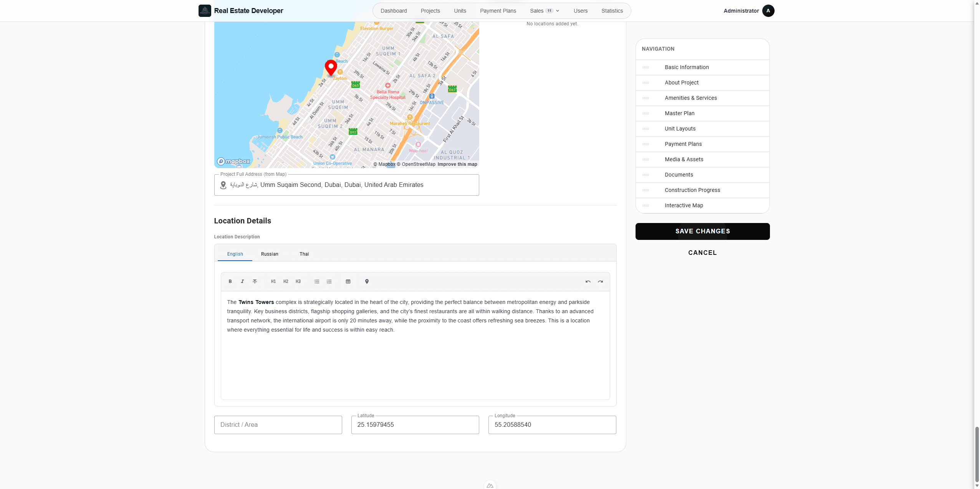Click the Improve this map link
Viewport: 980px width, 489px height.
pos(457,164)
